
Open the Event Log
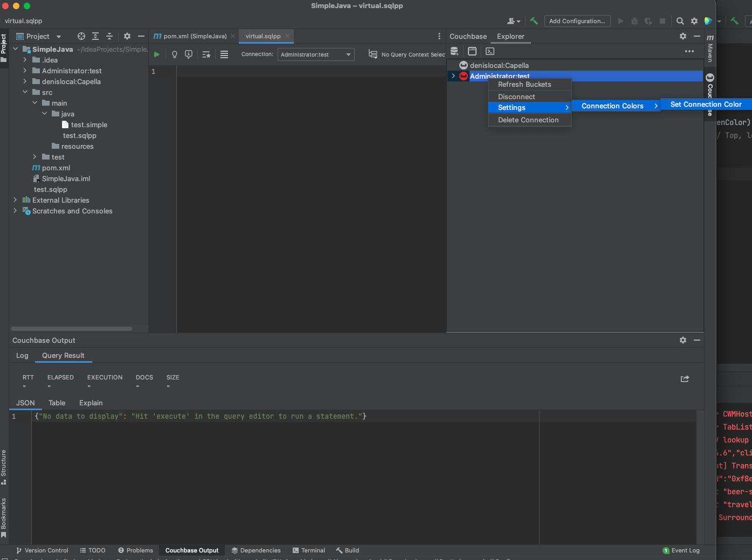pyautogui.click(x=681, y=550)
